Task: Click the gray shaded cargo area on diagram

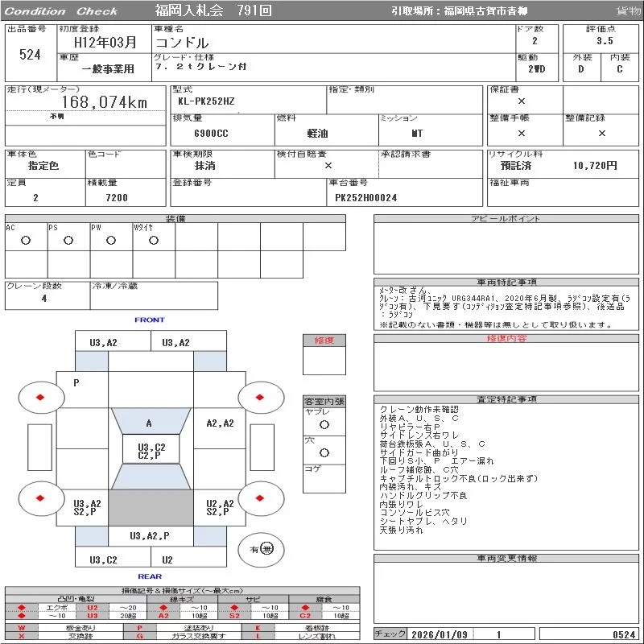Action: click(150, 509)
